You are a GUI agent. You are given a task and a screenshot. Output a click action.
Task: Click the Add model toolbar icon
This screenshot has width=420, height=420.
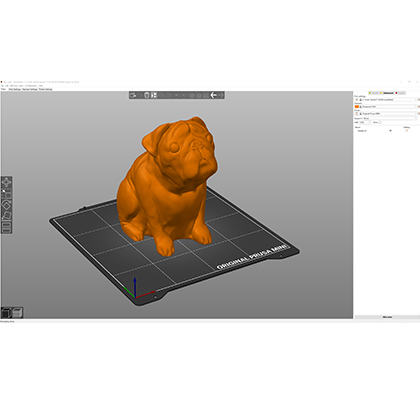(x=133, y=95)
